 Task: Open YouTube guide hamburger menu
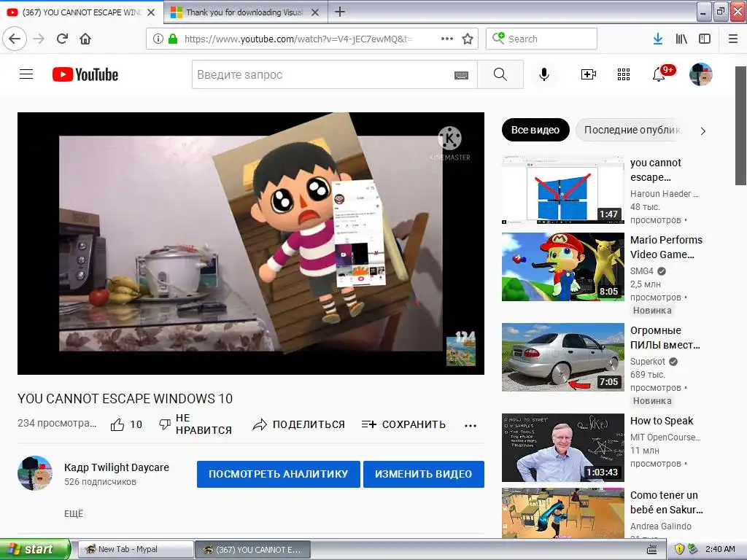click(x=26, y=74)
